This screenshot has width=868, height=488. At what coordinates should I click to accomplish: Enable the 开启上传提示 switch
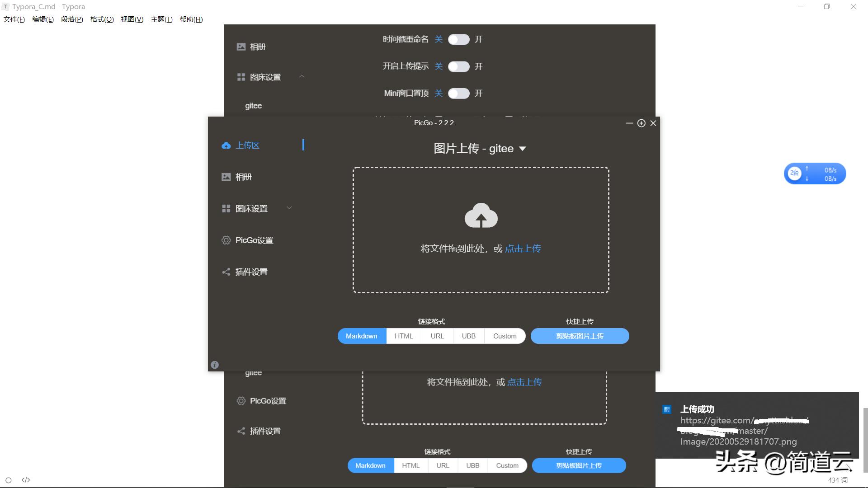point(458,66)
